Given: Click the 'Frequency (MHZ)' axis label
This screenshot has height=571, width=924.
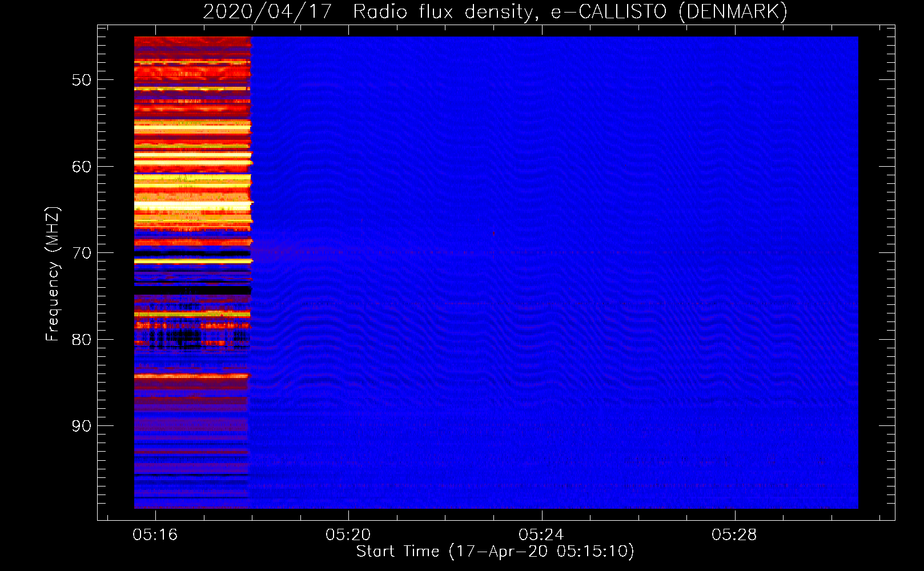Looking at the screenshot, I should [x=52, y=274].
